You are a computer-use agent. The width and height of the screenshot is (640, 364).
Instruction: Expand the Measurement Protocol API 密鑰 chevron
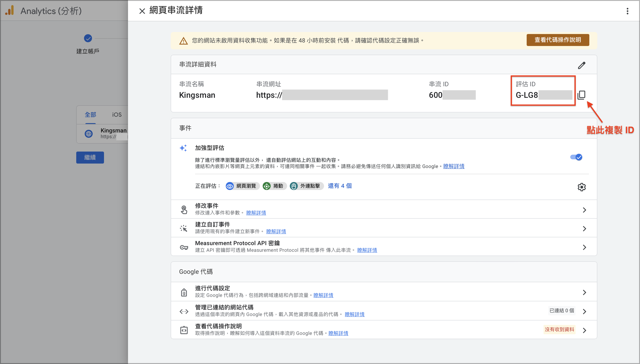[584, 247]
